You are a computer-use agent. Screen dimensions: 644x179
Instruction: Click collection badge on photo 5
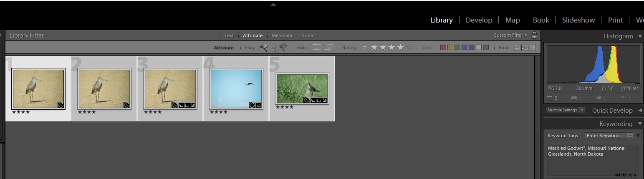[313, 100]
